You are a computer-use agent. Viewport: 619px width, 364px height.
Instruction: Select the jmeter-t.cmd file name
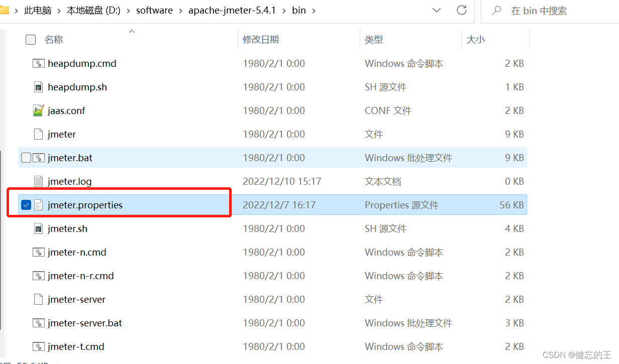76,346
